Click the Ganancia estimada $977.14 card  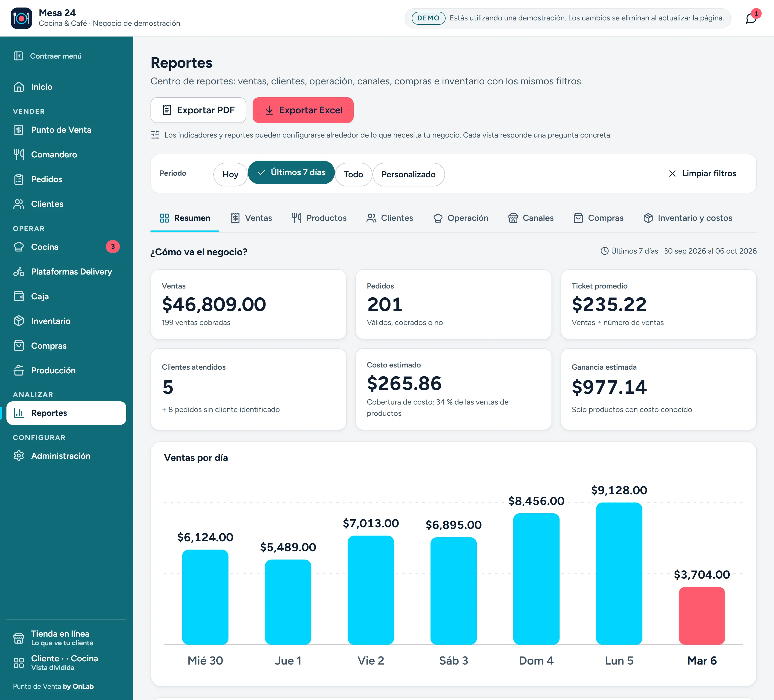(x=658, y=389)
